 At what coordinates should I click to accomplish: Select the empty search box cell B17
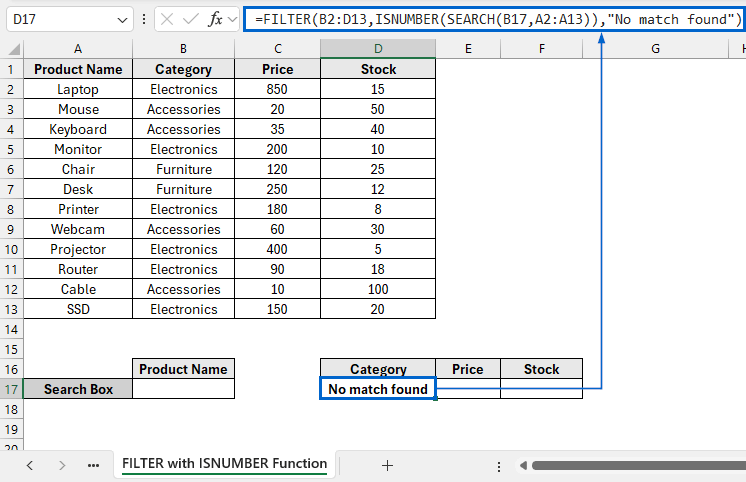tap(183, 389)
